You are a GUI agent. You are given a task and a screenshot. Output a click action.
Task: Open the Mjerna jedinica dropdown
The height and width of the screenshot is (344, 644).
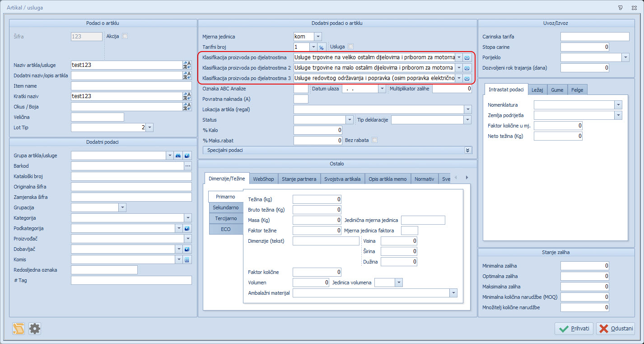[x=318, y=37]
